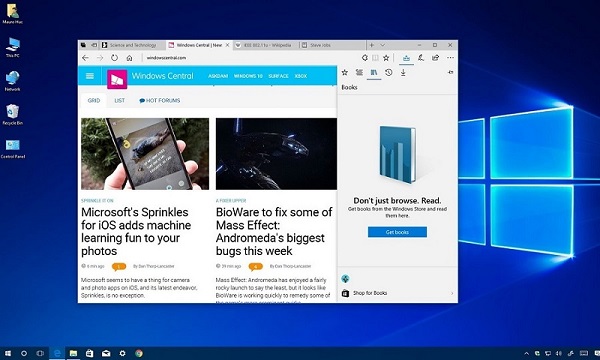Show tabs you've set aside
Screen dimensions: 600x360
pos(83,45)
